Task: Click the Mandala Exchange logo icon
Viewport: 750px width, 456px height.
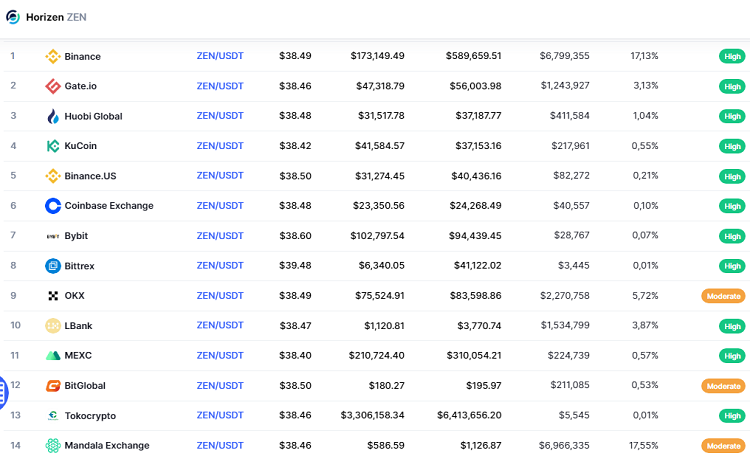Action: click(53, 446)
